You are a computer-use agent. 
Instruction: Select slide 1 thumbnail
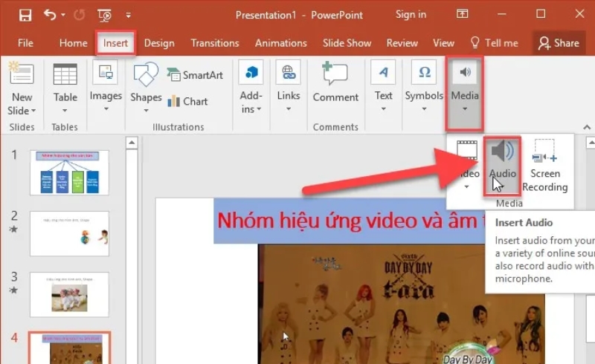tap(69, 172)
